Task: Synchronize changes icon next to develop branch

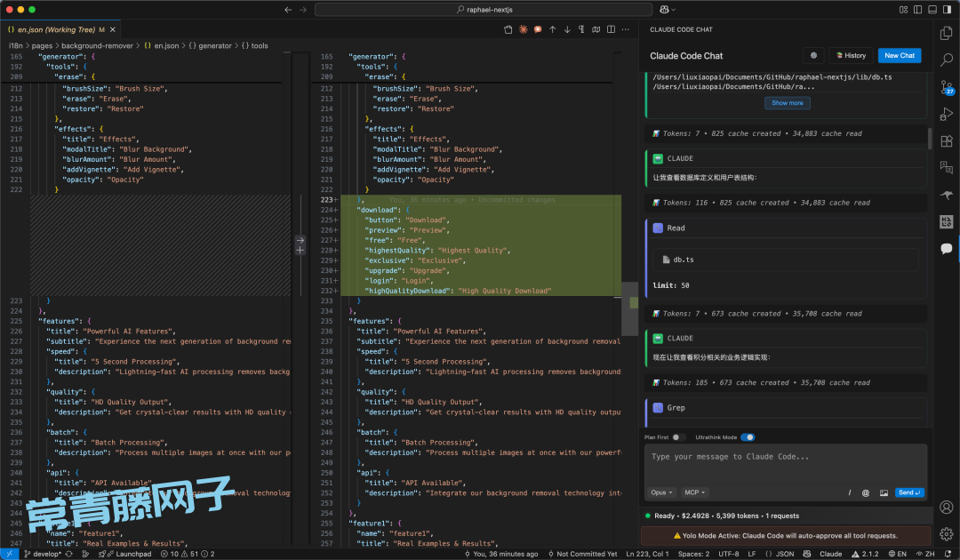Action: point(69,554)
